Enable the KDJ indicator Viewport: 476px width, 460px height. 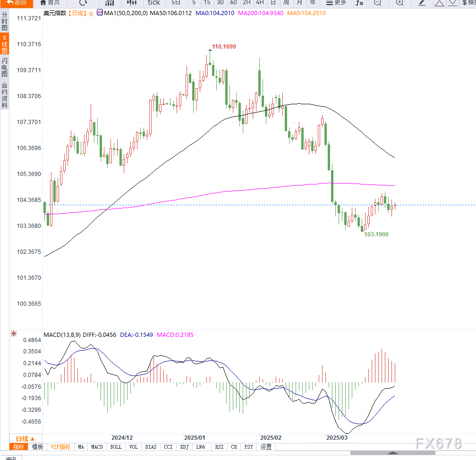[x=184, y=447]
